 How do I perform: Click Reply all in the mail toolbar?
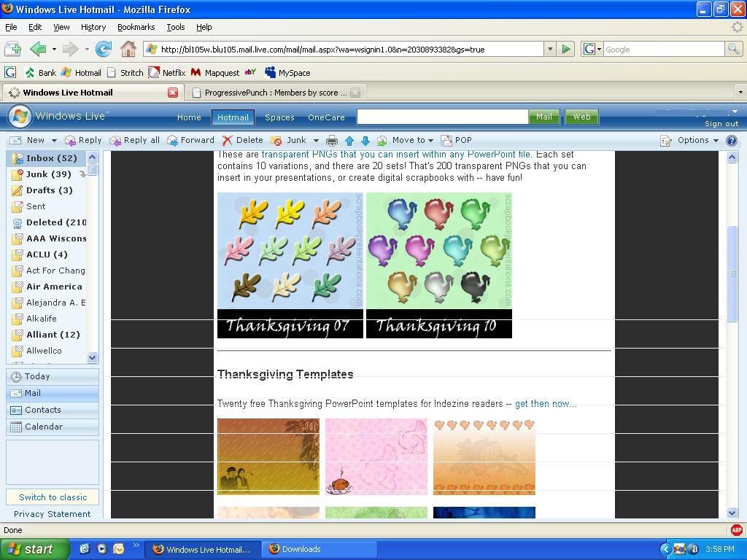point(134,140)
